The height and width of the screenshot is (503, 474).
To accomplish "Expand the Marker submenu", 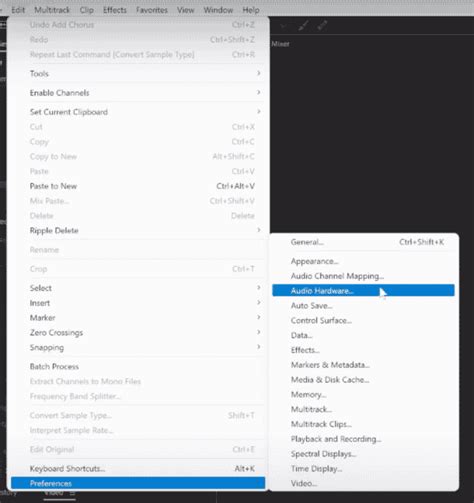I will [x=138, y=318].
